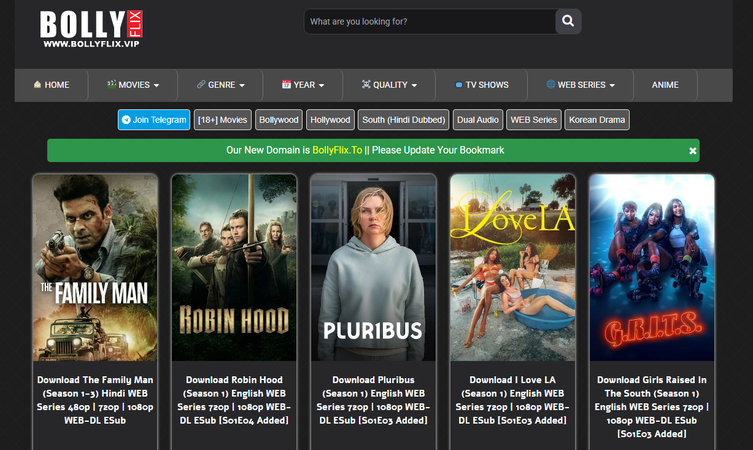The height and width of the screenshot is (450, 753).
Task: Open 'Download I Love LA (Season 1)' title
Action: (x=512, y=400)
